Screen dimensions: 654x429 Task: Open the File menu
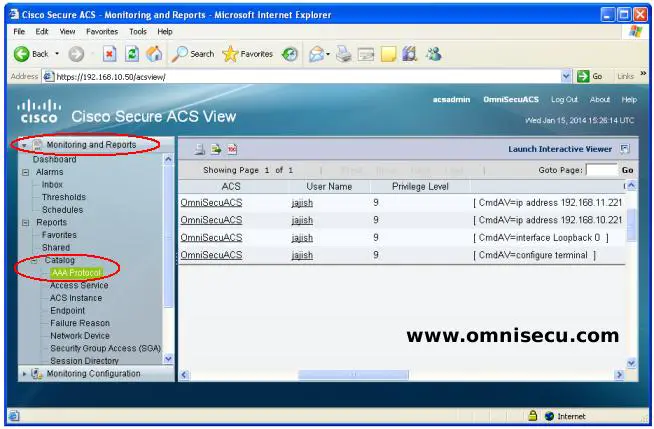click(19, 32)
